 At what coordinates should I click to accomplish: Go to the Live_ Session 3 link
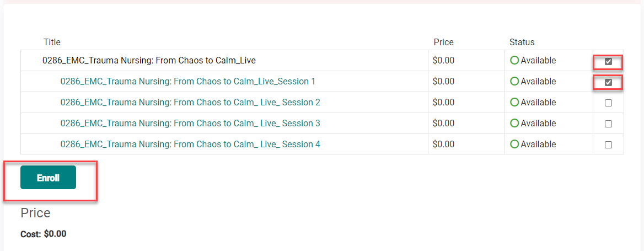(190, 124)
